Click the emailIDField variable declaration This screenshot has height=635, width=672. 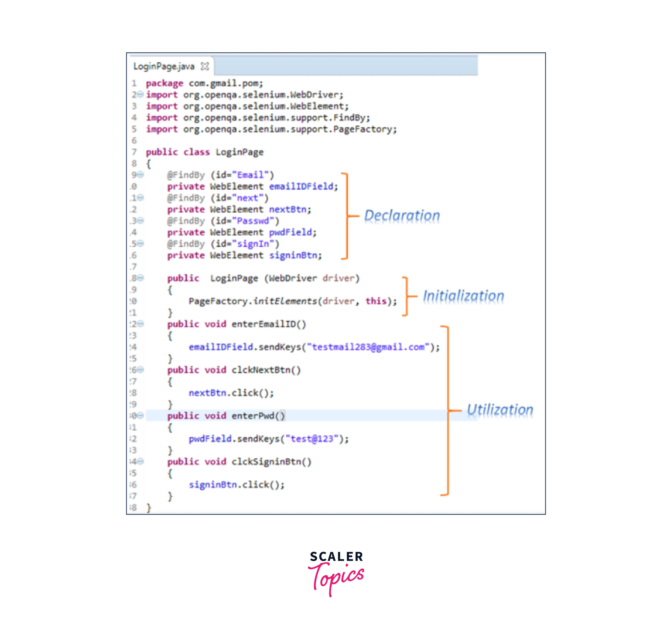click(x=301, y=186)
